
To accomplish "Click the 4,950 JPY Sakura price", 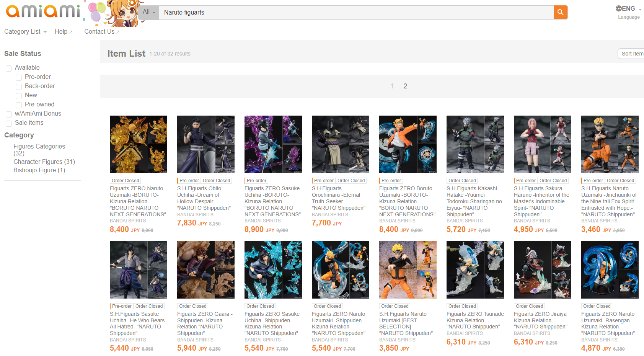I will [529, 230].
